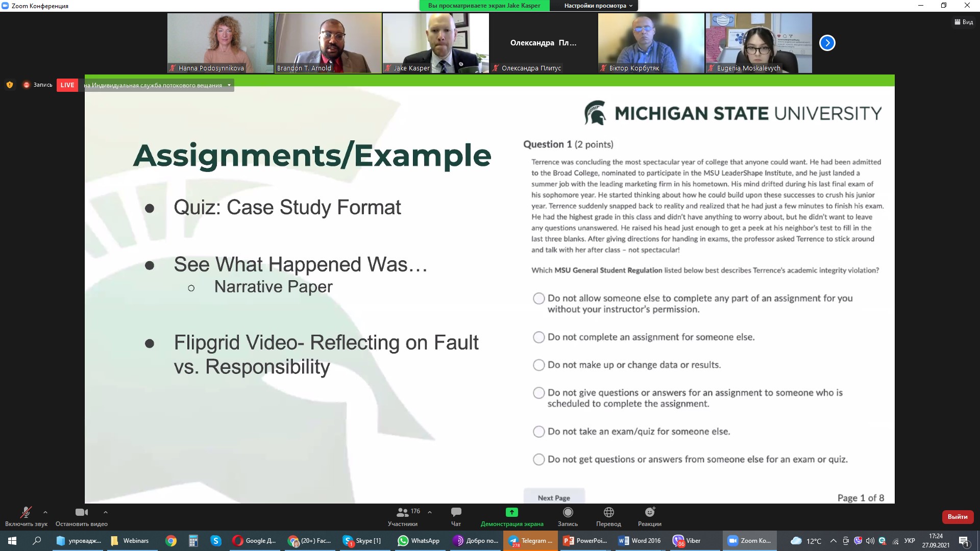Open Перевод interpretation globe icon
Screen dimensions: 980x551
[x=608, y=513]
